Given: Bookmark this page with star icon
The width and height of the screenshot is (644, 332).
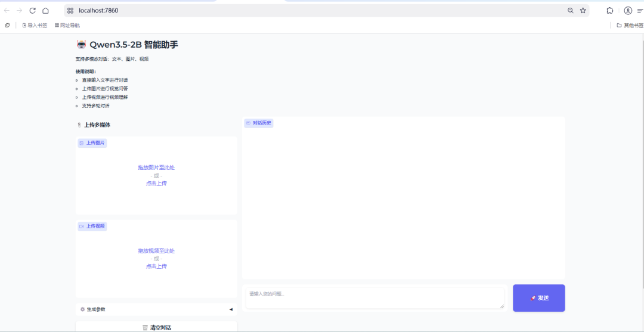Looking at the screenshot, I should 583,11.
